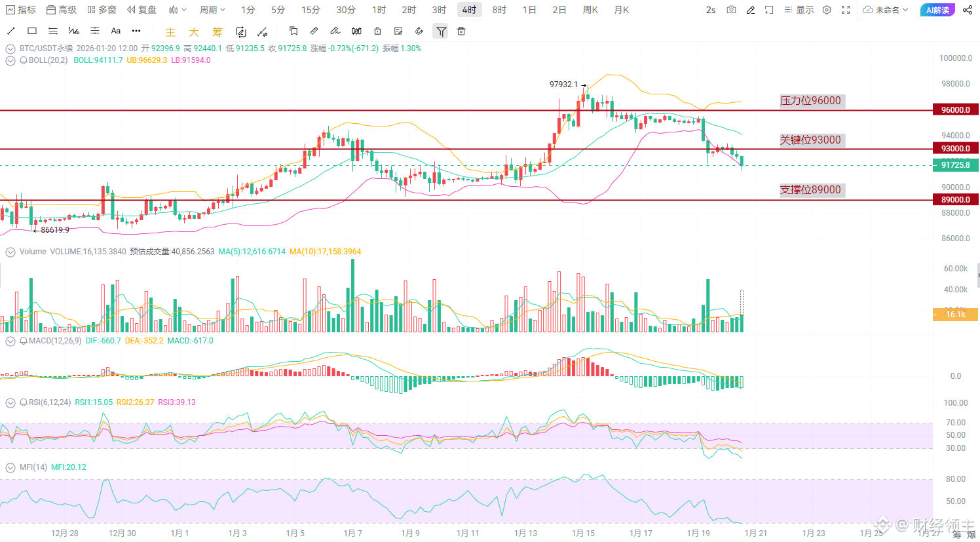Select the 2时 timeframe
Screen dimensions: 980x542
pyautogui.click(x=409, y=10)
